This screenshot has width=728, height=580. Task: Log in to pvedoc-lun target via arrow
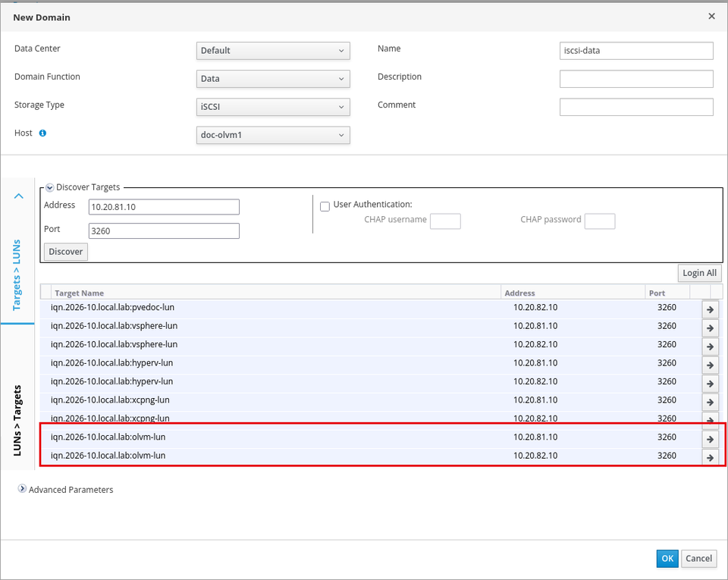(710, 309)
